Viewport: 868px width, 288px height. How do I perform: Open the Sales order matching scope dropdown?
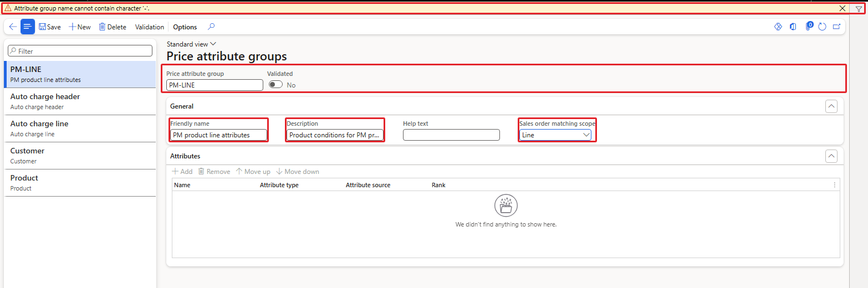click(555, 135)
